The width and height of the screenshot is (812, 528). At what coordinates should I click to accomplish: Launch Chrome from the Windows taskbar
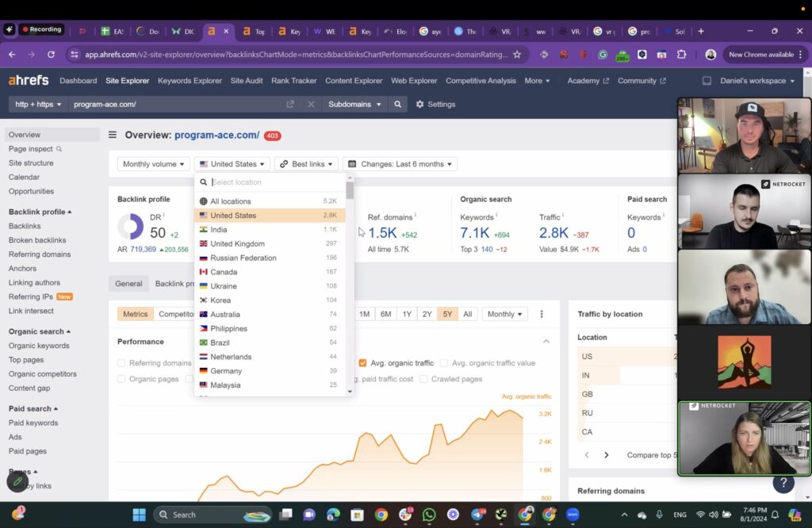tap(381, 515)
